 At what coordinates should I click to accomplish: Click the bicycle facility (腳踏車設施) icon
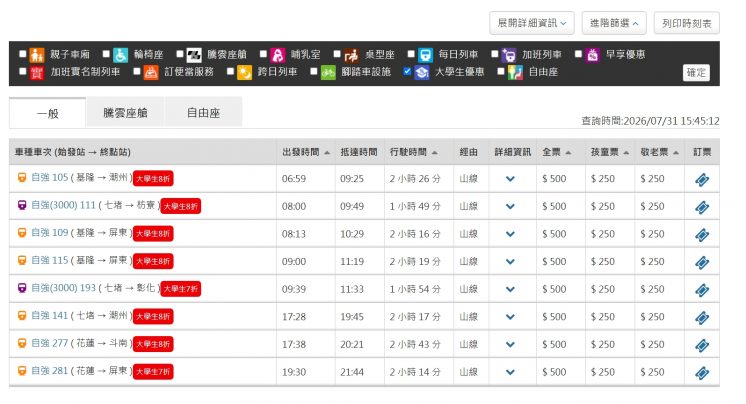(x=328, y=73)
